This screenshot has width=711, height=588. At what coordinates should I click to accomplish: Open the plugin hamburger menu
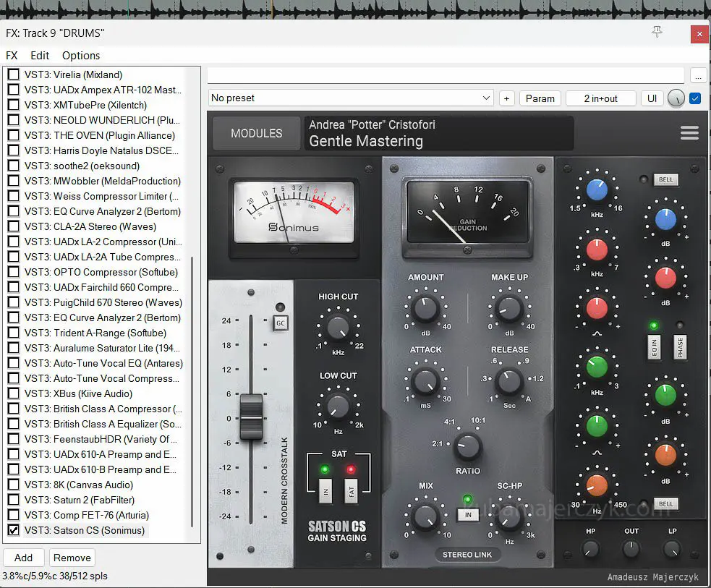click(689, 133)
